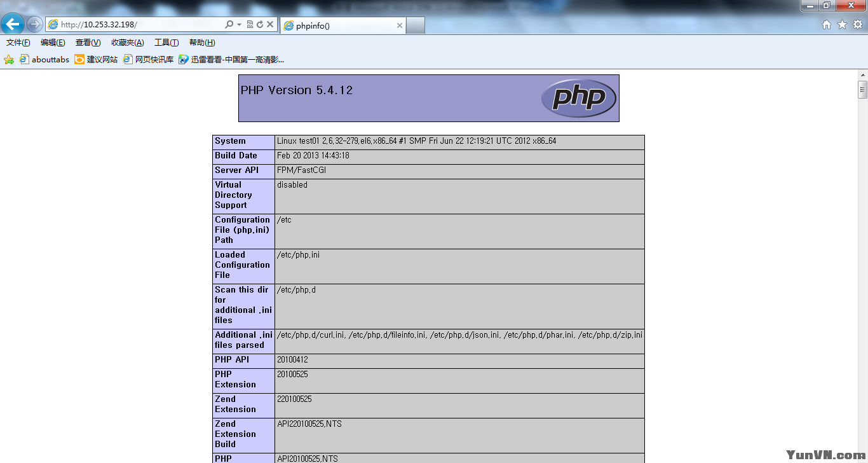The height and width of the screenshot is (463, 868).
Task: Open the 工具(T) menu
Action: coord(166,43)
